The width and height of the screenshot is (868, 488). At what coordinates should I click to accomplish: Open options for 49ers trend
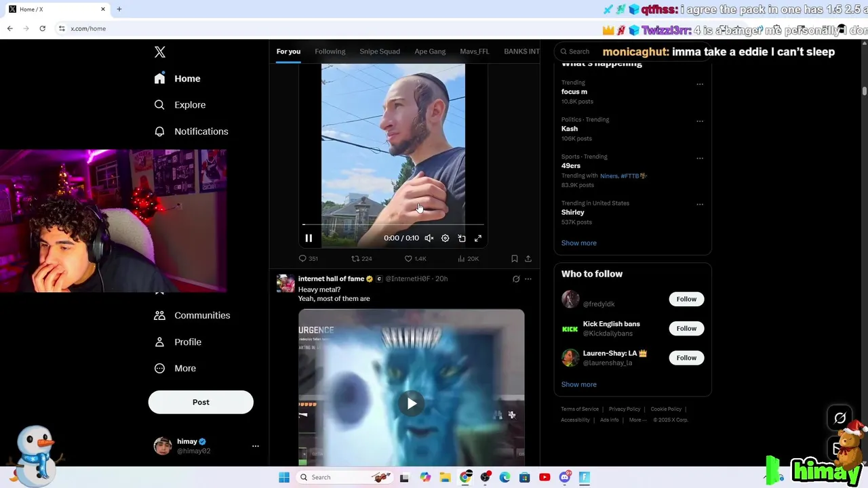[x=700, y=159]
